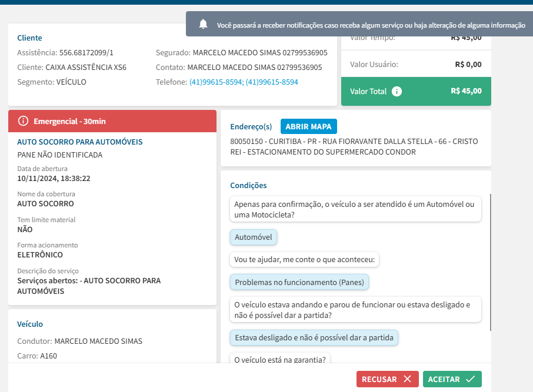Click the Valor Total amount R$ 45,00
The image size is (533, 392).
466,91
